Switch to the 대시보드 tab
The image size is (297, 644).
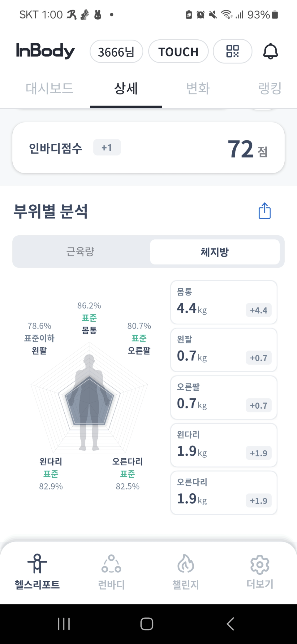[49, 89]
